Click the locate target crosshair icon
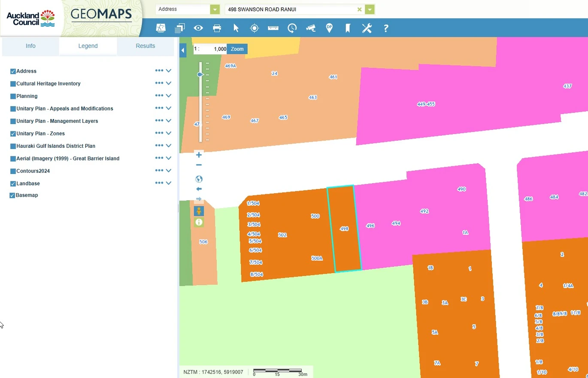588x378 pixels. [x=255, y=28]
